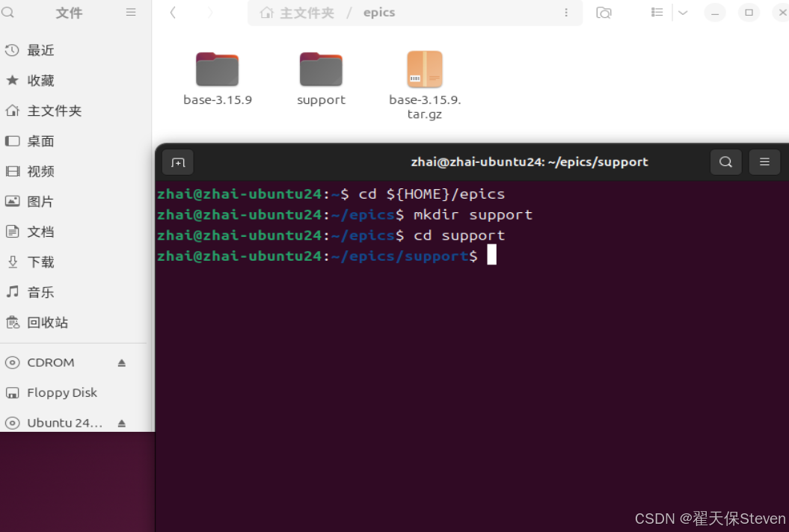Viewport: 789px width, 532px height.
Task: Open the Files hamburger menu
Action: point(131,12)
